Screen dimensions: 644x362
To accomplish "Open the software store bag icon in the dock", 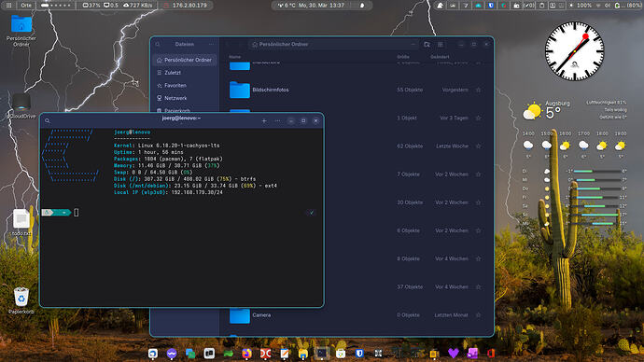I will tap(341, 354).
